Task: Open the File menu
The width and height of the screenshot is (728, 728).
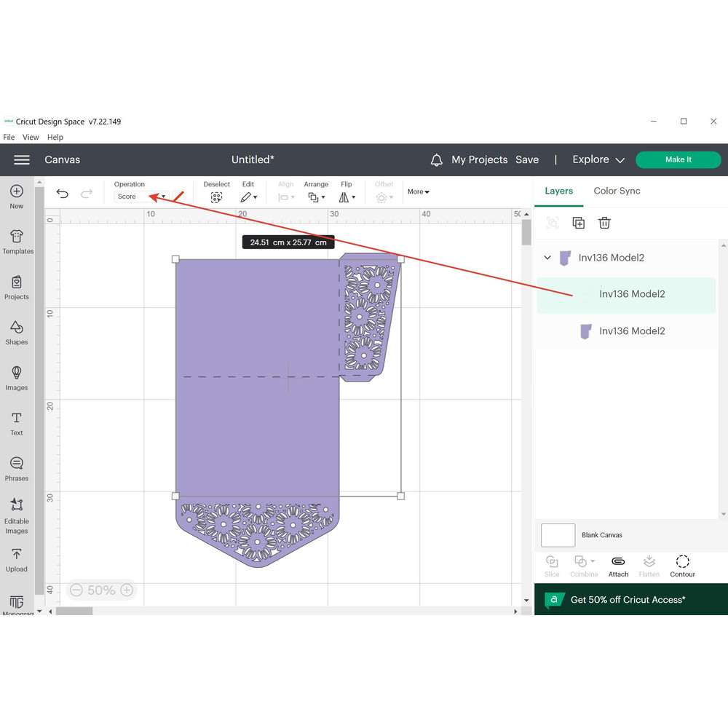Action: pyautogui.click(x=9, y=137)
